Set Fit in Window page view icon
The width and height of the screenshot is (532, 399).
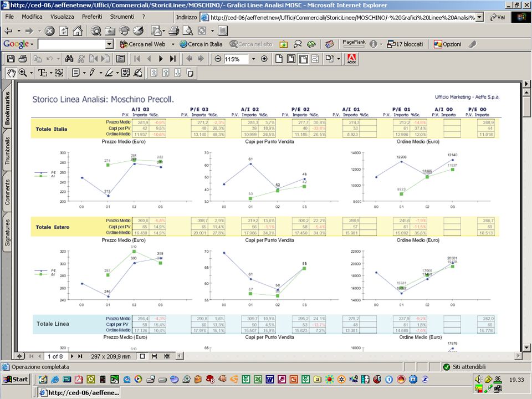291,59
